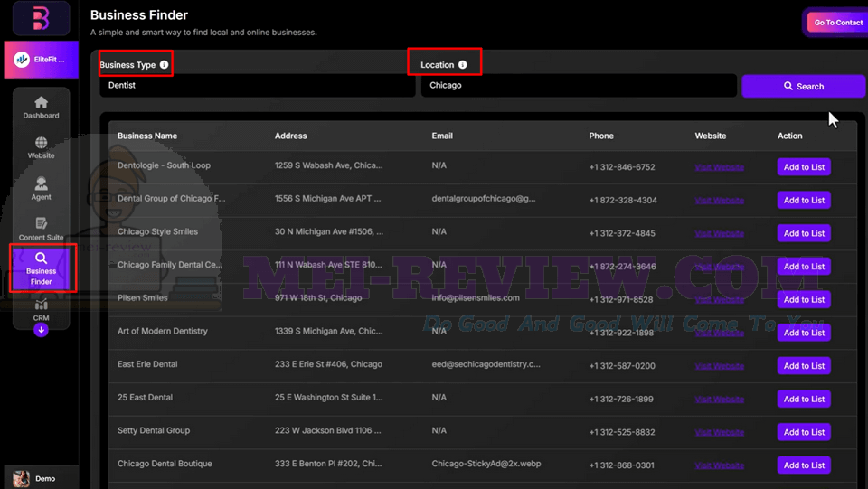Click the app logo at top of sidebar

click(x=41, y=19)
